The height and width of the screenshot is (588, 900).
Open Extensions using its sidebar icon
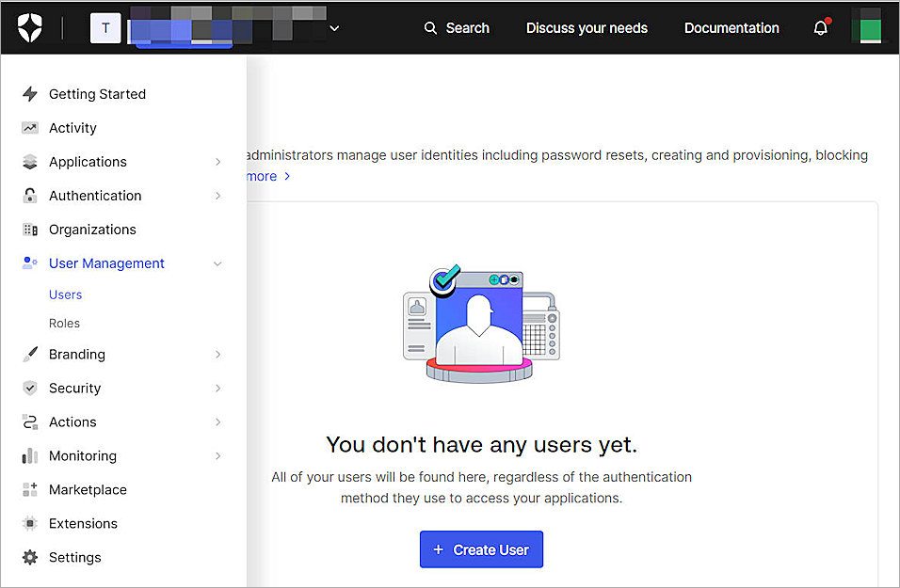[29, 523]
